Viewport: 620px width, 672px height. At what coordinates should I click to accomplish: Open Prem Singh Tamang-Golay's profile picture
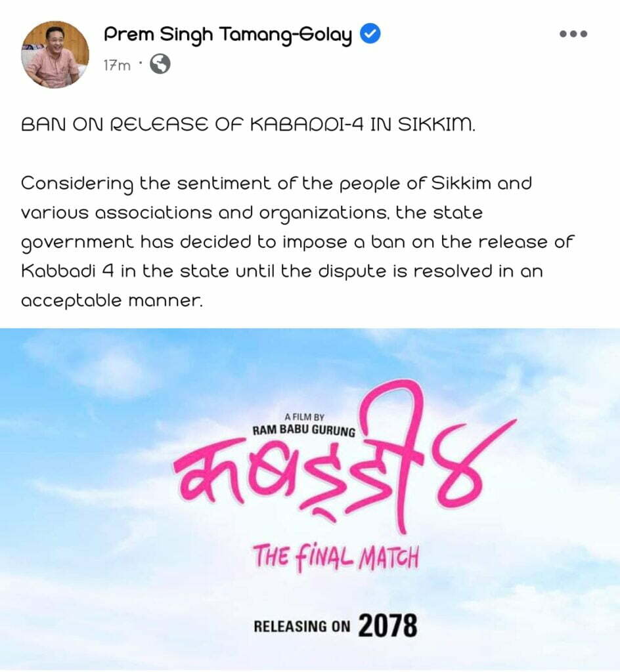click(55, 54)
